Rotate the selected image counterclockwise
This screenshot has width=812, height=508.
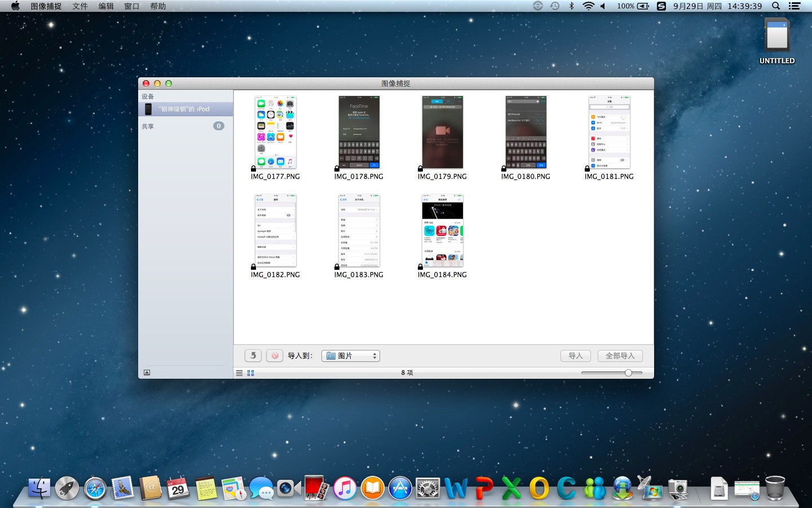pyautogui.click(x=253, y=356)
